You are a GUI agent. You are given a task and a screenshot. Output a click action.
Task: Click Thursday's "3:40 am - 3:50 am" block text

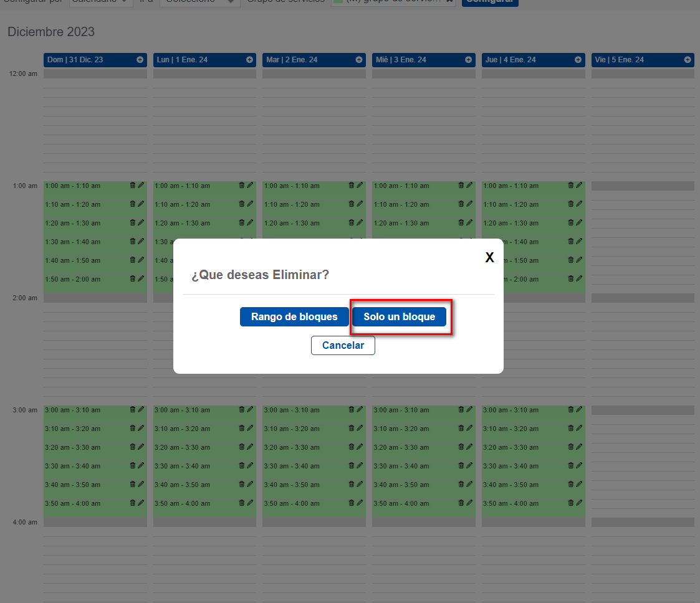pos(511,485)
